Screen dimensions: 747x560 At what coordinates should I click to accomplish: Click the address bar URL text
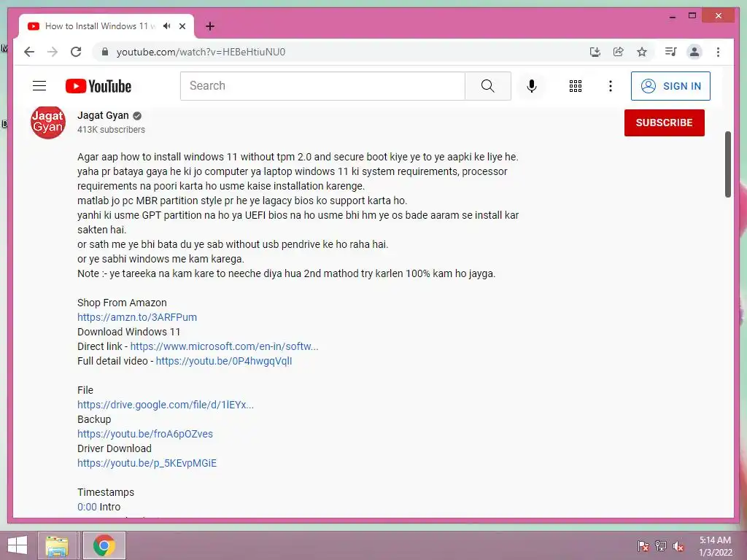click(x=201, y=52)
